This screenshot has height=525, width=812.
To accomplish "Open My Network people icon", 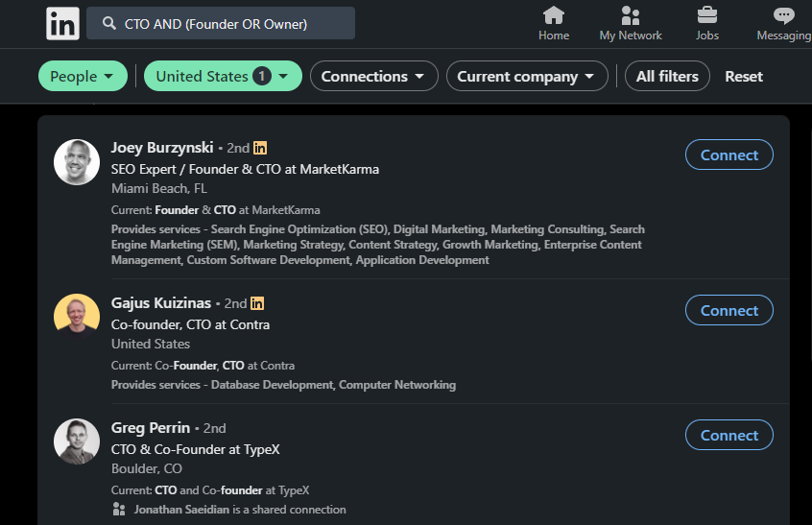I will pyautogui.click(x=631, y=15).
